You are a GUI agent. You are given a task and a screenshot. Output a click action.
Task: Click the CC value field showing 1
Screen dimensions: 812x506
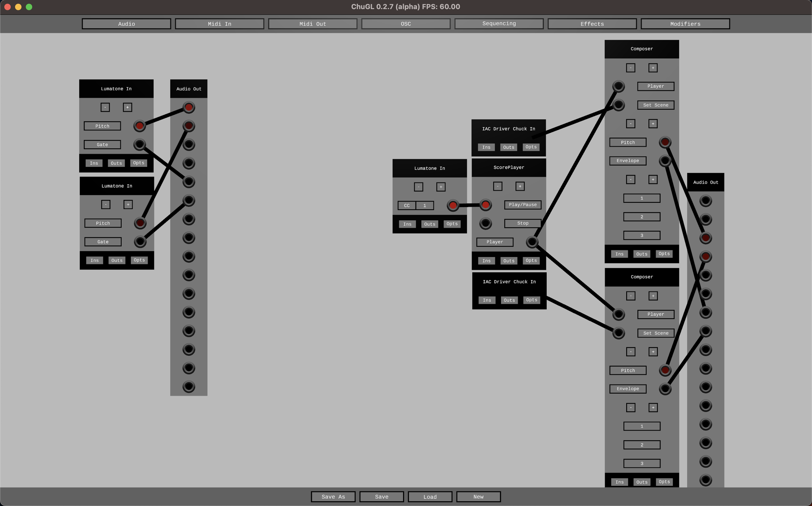coord(424,205)
